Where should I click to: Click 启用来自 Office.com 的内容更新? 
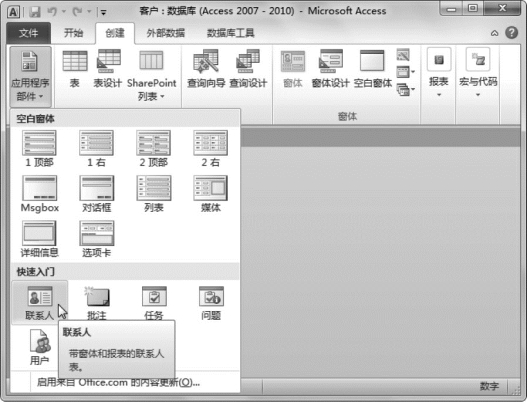118,382
